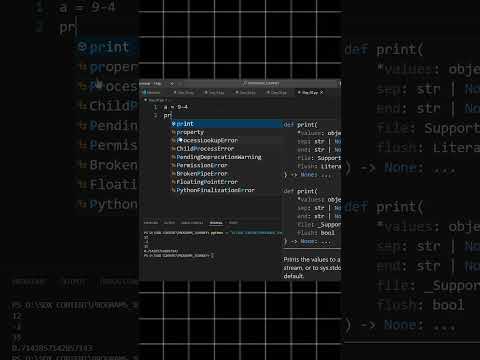This screenshot has width=480, height=360.
Task: Open the Help menu
Action: (158, 83)
